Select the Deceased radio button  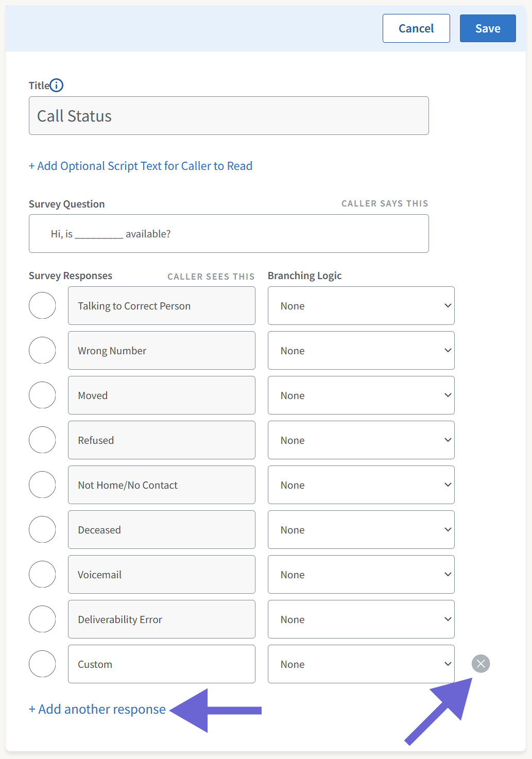tap(42, 529)
